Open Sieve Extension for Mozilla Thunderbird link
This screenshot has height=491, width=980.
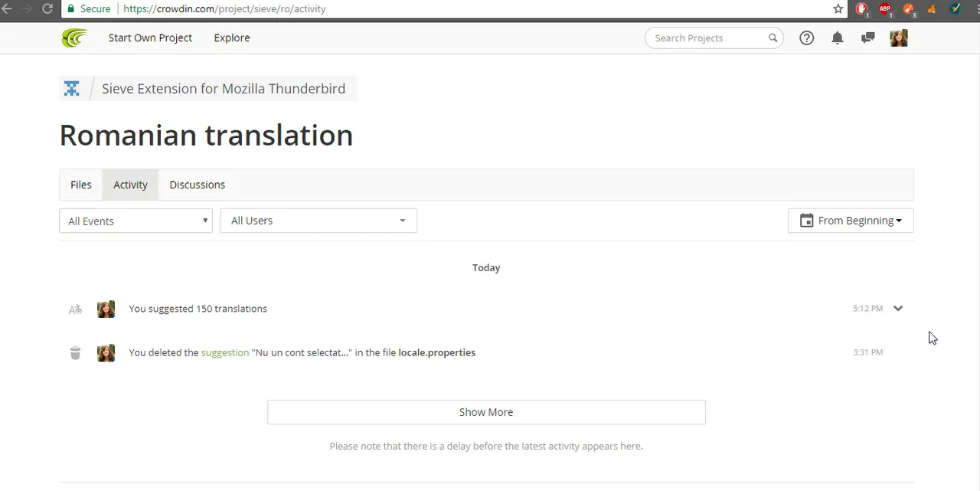point(224,89)
